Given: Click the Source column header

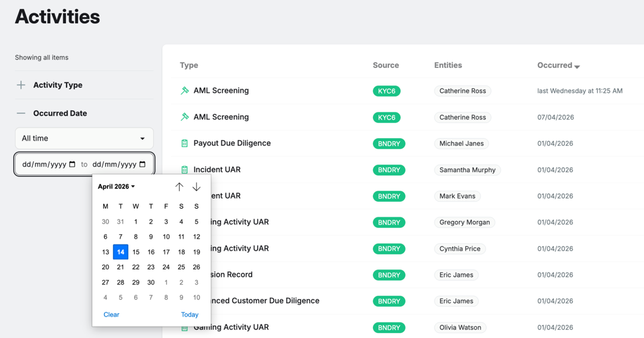Looking at the screenshot, I should pyautogui.click(x=386, y=65).
